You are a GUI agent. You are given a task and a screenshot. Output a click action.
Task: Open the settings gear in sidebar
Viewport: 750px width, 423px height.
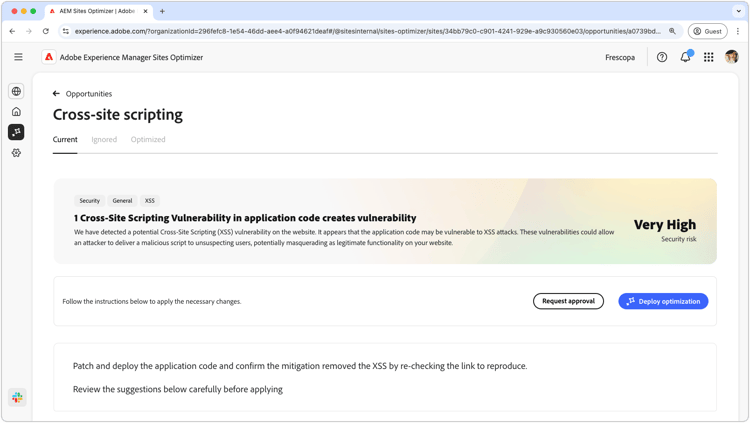(16, 153)
